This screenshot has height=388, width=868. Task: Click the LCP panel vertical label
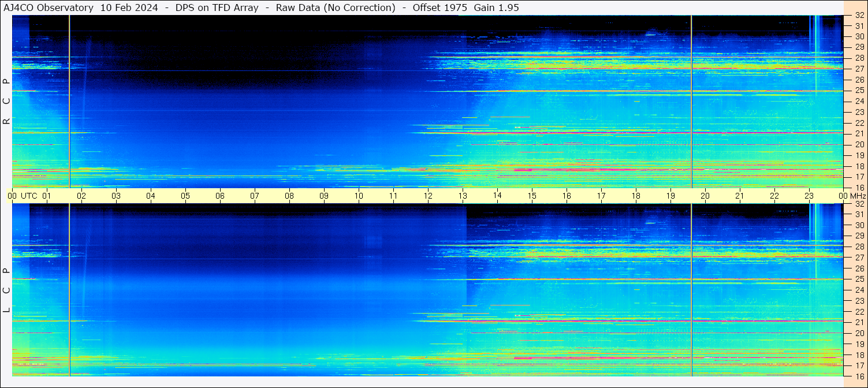point(6,290)
